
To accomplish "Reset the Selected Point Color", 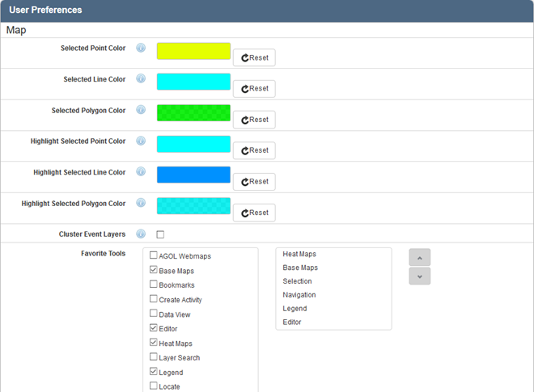I will pyautogui.click(x=254, y=57).
